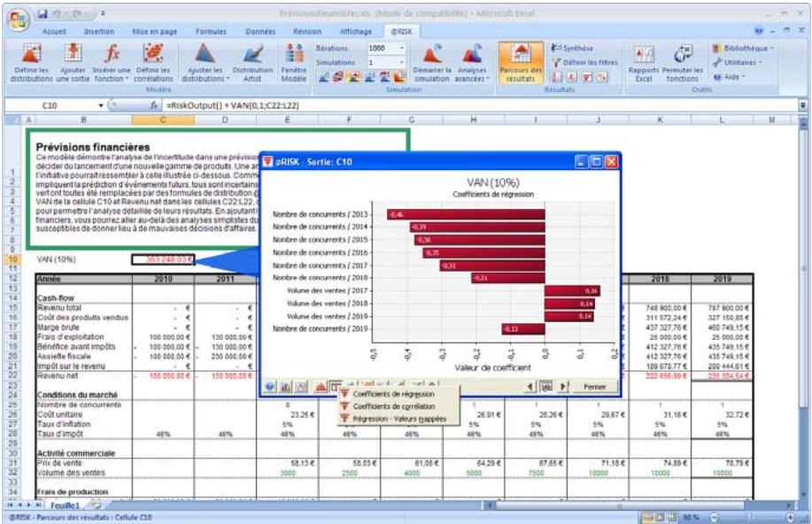Launch the Distribution Artist tool
Image resolution: width=812 pixels, height=524 pixels.
point(252,55)
